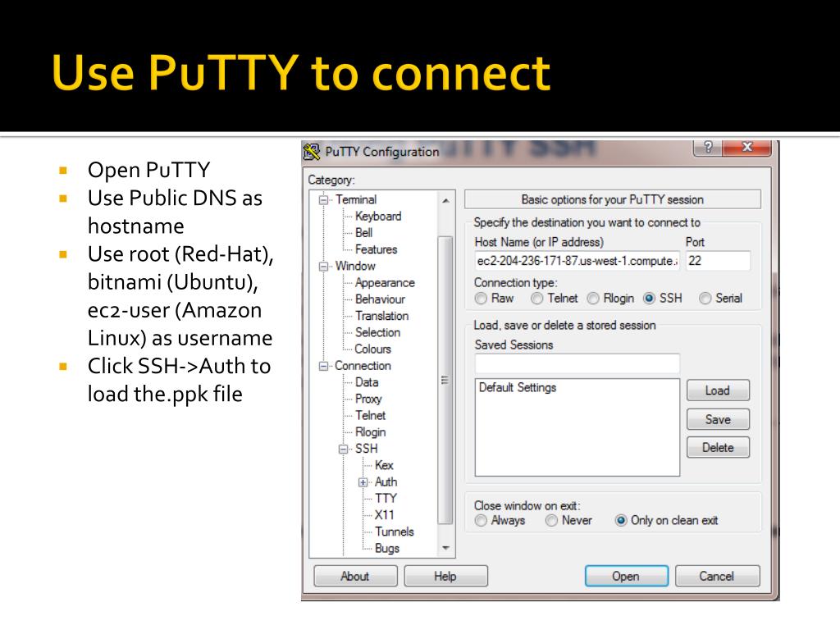This screenshot has height=630, width=840.
Task: Select Behaviour in category tree
Action: click(380, 299)
